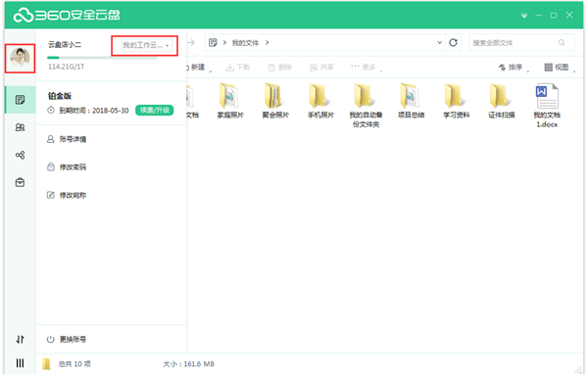The image size is (588, 375).
Task: Select the 手机照片 folder
Action: click(x=320, y=101)
